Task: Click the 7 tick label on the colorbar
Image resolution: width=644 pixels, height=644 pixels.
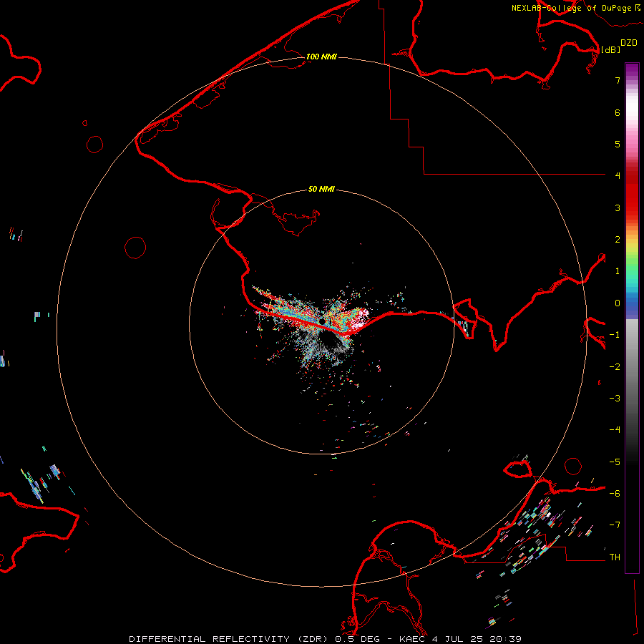Action: (x=618, y=80)
